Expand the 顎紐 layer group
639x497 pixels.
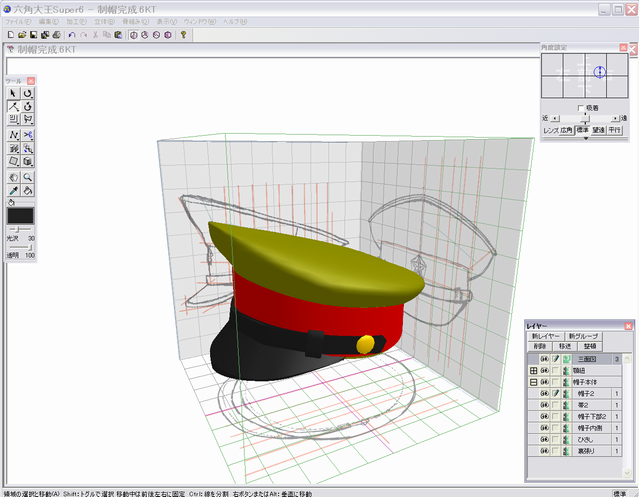(533, 371)
